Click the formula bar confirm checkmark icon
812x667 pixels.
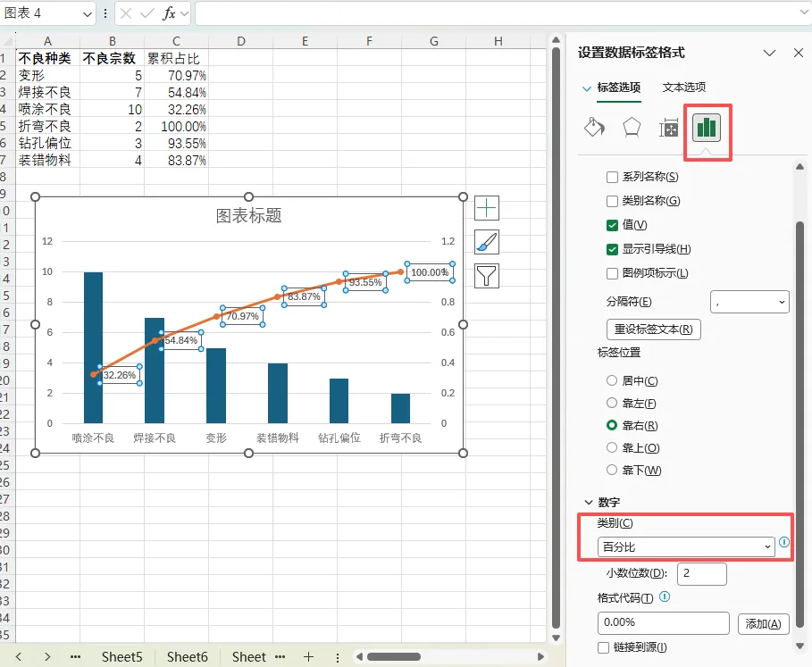(x=147, y=13)
